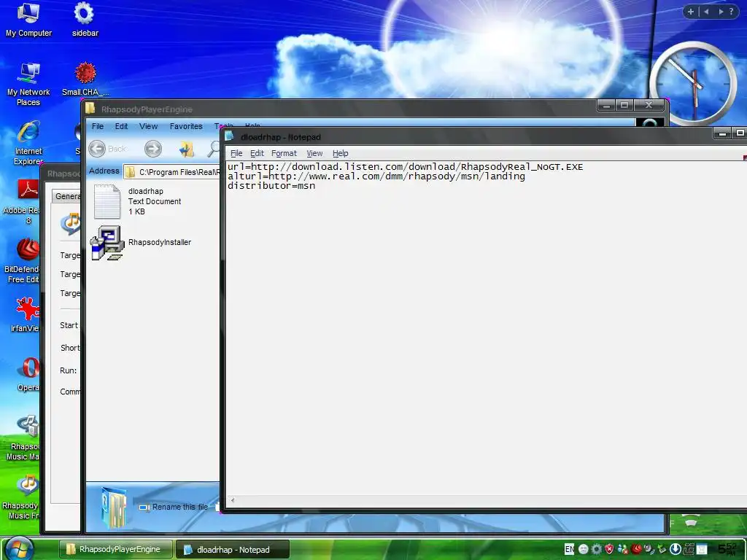The width and height of the screenshot is (747, 560).
Task: Open Notepad Help menu
Action: (340, 153)
